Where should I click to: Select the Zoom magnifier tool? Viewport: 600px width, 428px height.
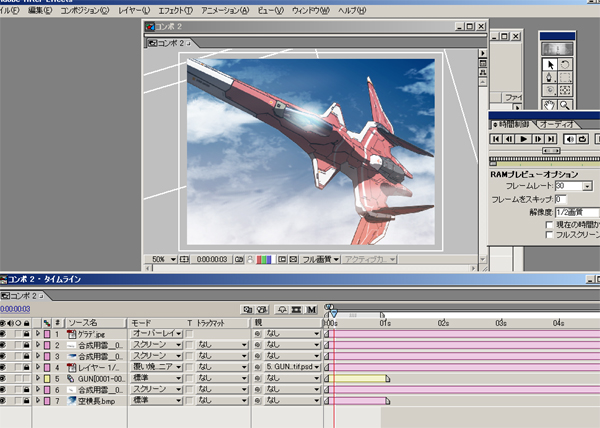565,104
